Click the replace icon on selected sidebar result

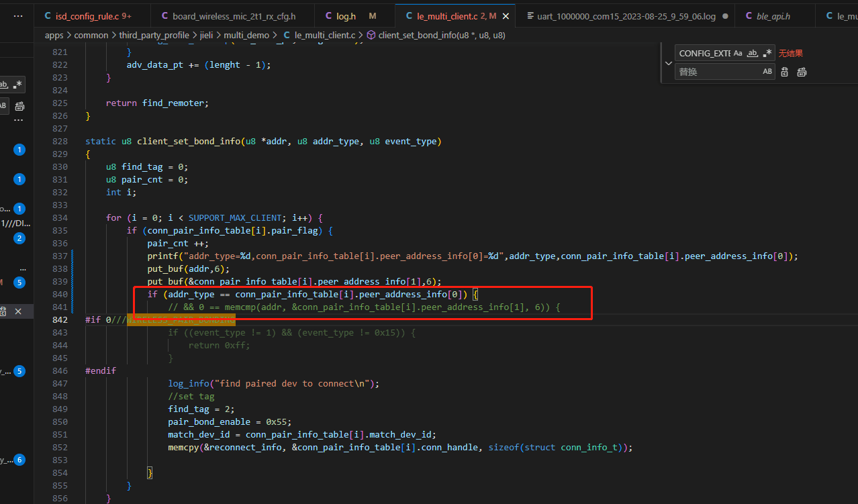[3, 311]
